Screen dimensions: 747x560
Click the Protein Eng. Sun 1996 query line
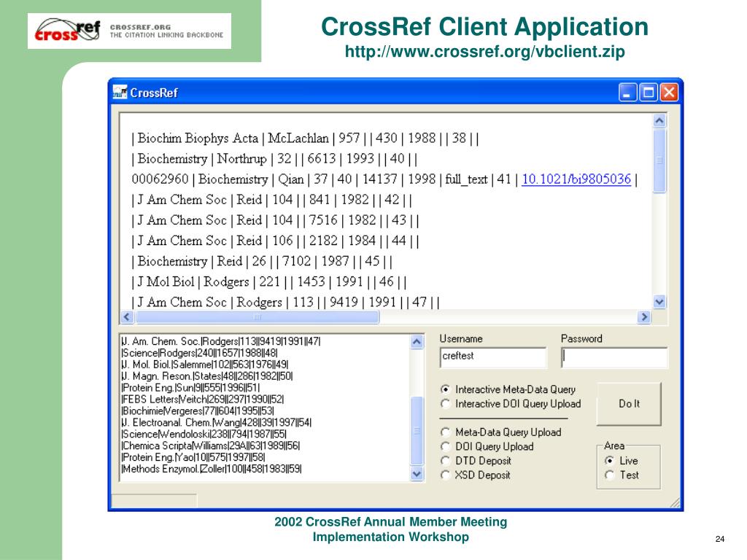click(191, 388)
